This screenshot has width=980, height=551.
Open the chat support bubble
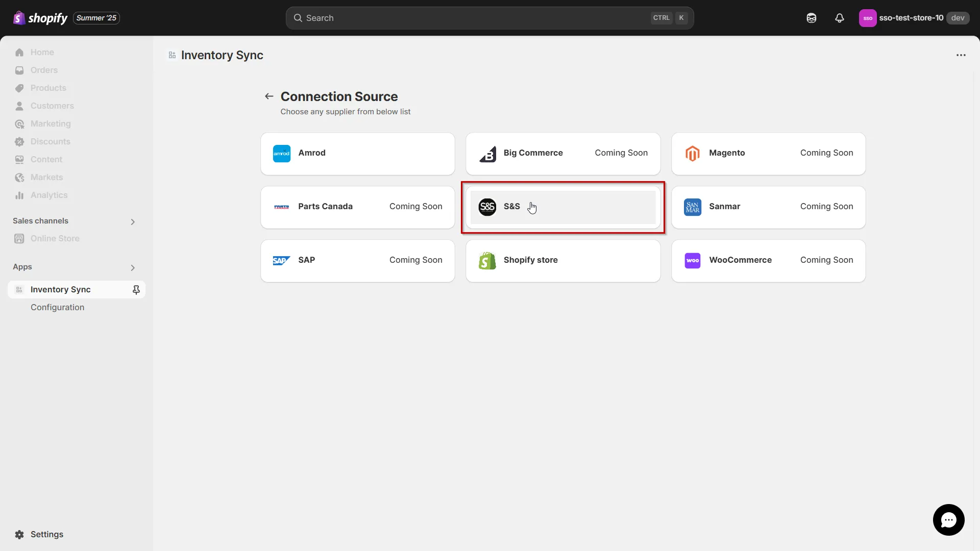pos(948,520)
